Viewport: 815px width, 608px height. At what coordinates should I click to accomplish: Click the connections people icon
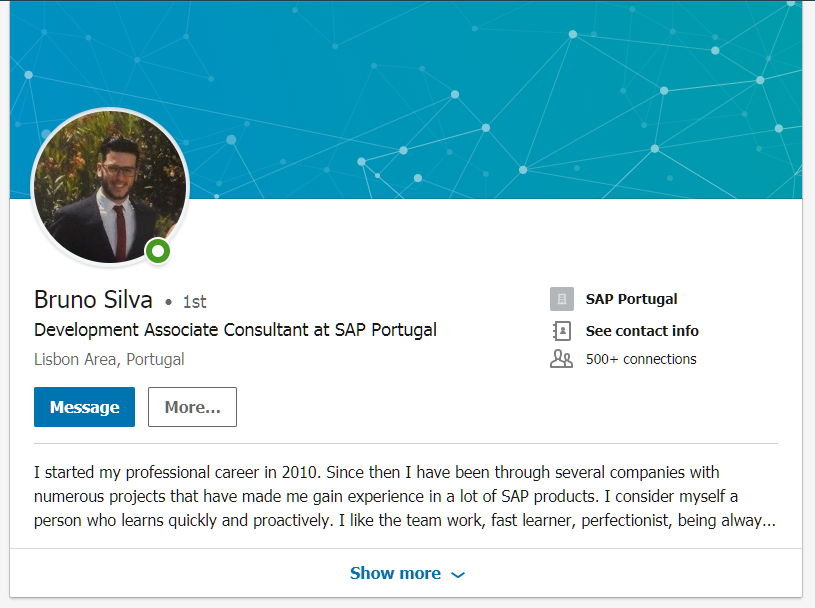point(561,359)
